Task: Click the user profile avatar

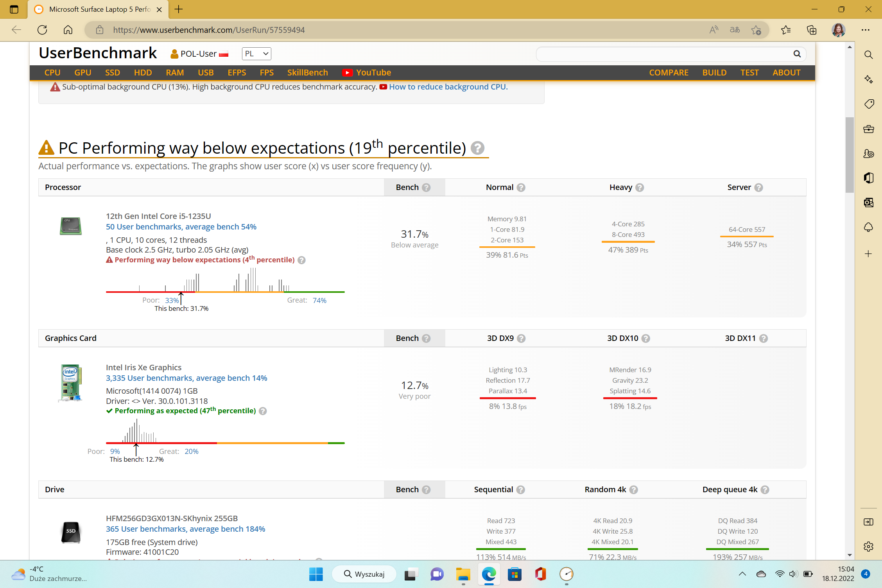Action: pos(838,30)
